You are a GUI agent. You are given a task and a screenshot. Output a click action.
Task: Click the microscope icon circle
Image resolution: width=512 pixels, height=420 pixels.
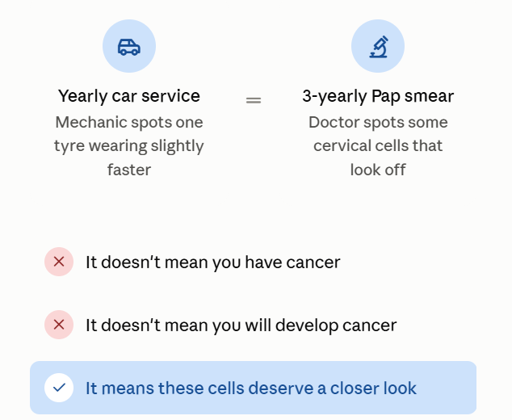[x=378, y=46]
